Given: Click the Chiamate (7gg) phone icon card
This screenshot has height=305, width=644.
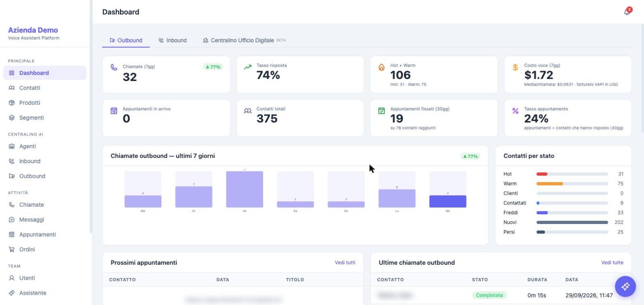Looking at the screenshot, I should (x=114, y=67).
